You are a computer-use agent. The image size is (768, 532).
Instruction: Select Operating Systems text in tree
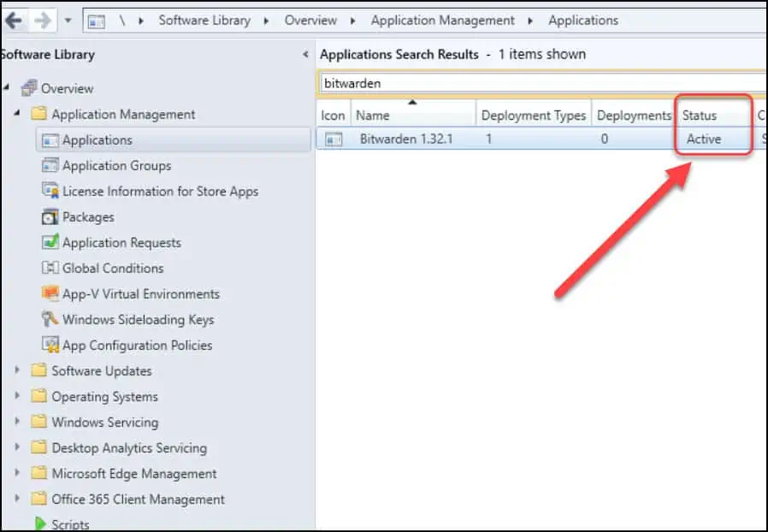point(105,396)
